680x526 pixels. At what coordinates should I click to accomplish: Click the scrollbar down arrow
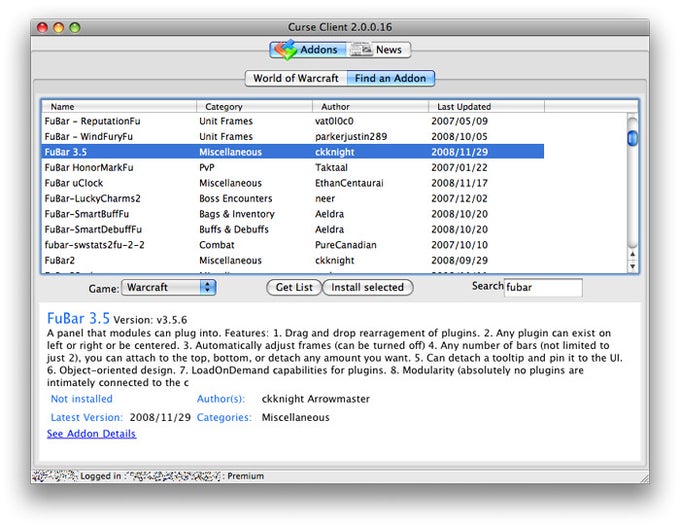click(x=633, y=266)
